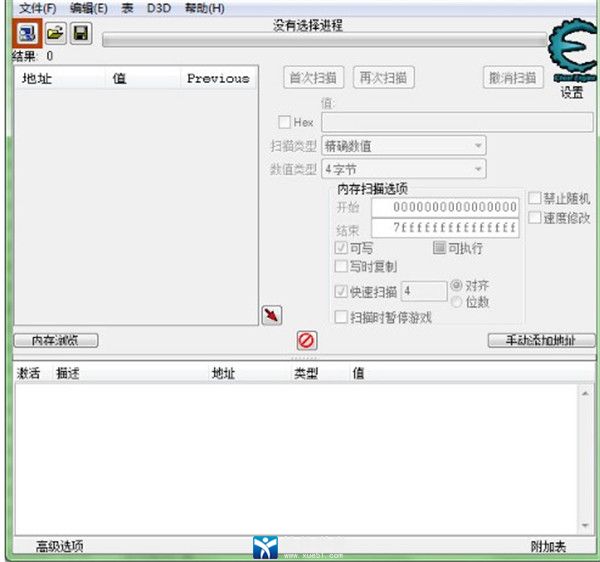Open the 帮助(H) menu
This screenshot has height=562, width=600.
click(203, 8)
